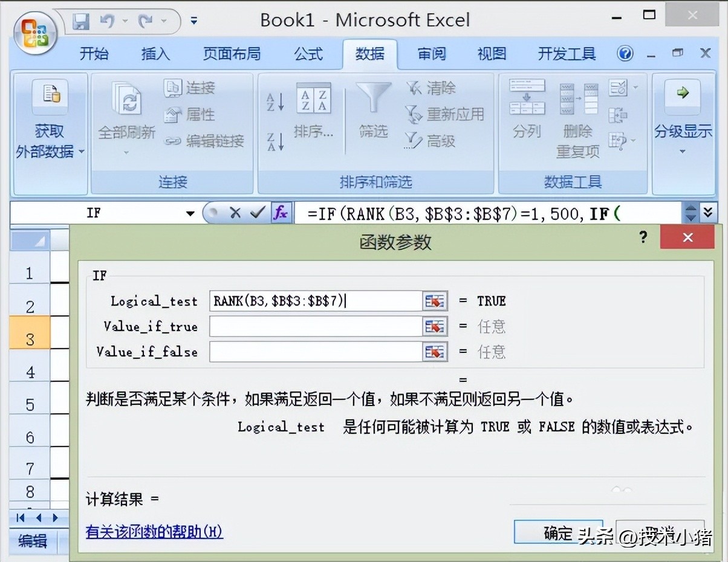The width and height of the screenshot is (728, 562).
Task: Confirm formula entry with checkmark
Action: click(x=258, y=213)
